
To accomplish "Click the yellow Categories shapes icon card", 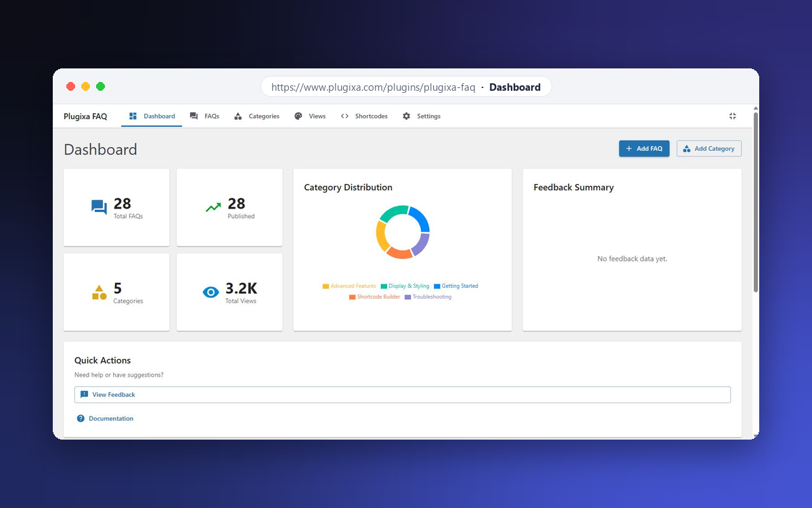I will 99,293.
